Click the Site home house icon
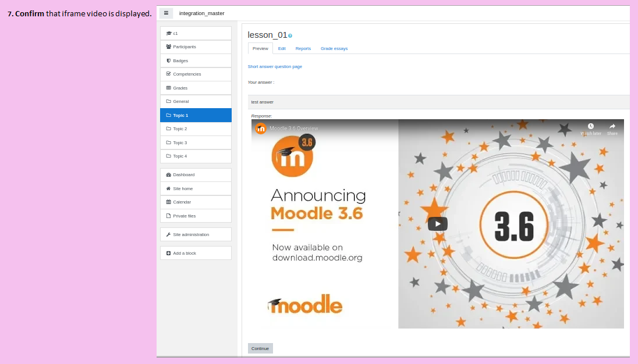The image size is (638, 364). tap(168, 188)
